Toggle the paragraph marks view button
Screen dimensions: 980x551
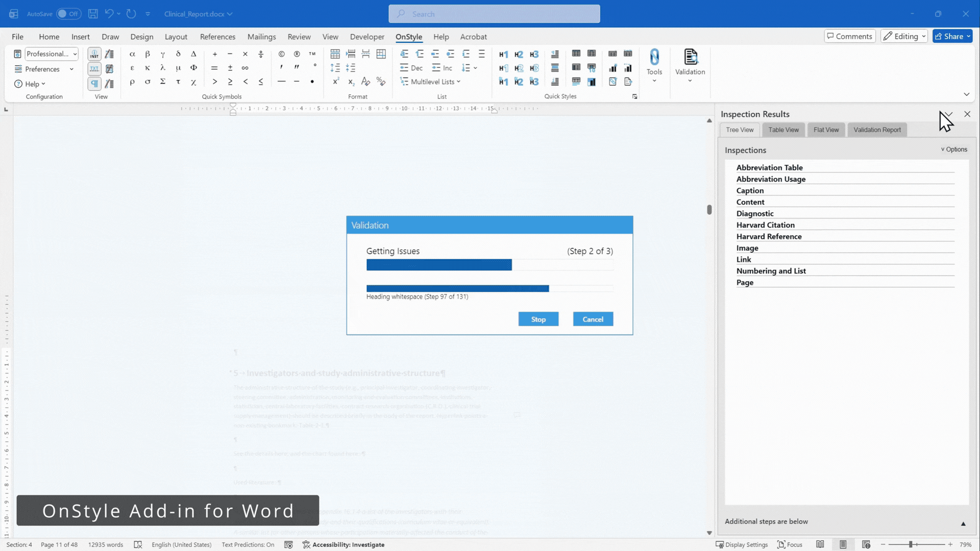(94, 83)
